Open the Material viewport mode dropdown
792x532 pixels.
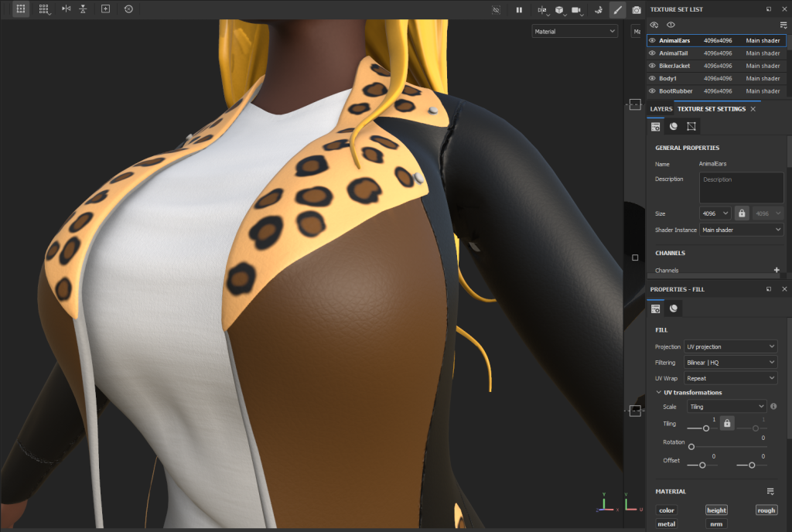[x=574, y=32]
